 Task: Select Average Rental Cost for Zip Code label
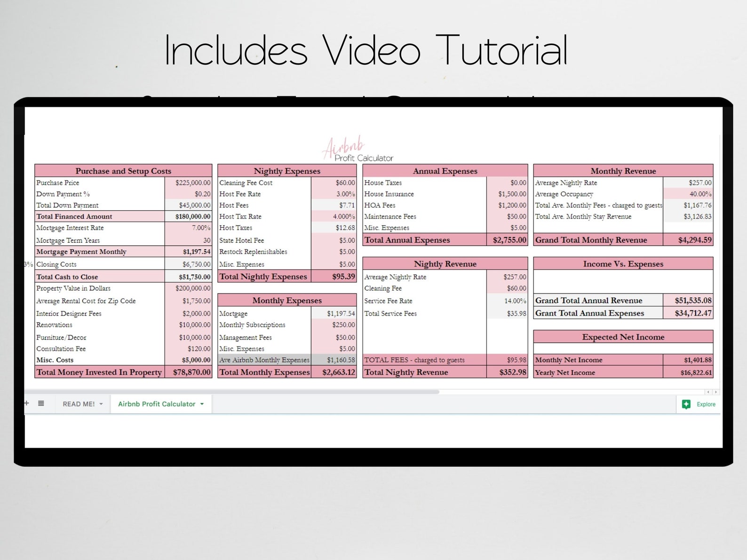[86, 301]
